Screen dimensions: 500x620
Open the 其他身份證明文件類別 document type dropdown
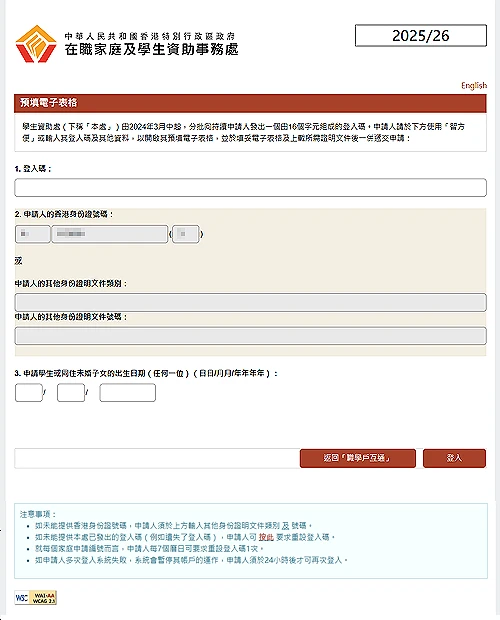point(250,302)
